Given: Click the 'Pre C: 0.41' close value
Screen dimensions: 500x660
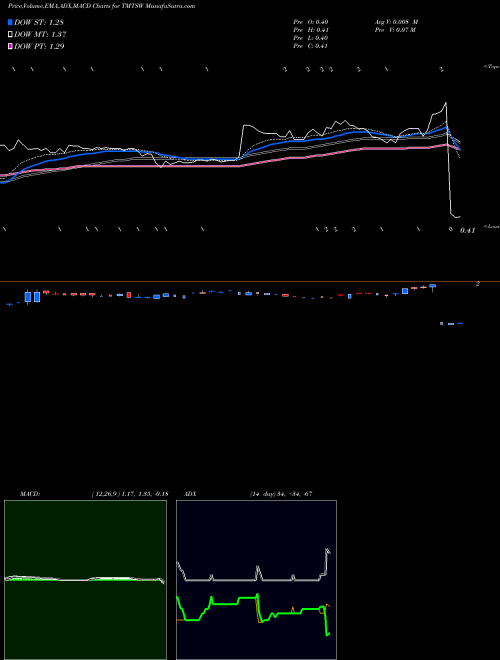Looking at the screenshot, I should tap(311, 46).
